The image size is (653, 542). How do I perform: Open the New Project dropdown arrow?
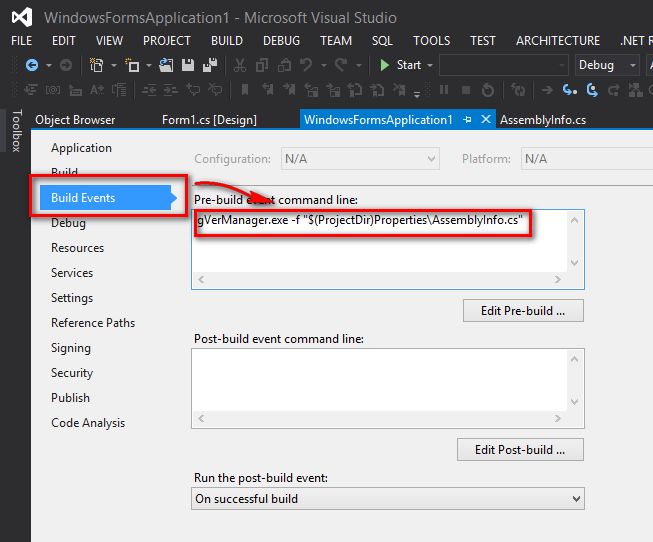pyautogui.click(x=114, y=65)
